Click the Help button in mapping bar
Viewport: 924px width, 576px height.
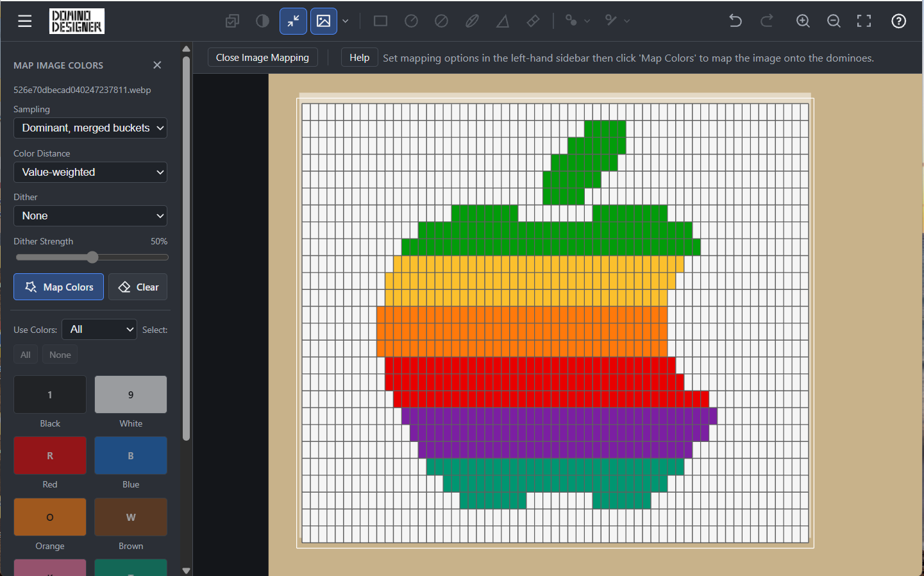click(359, 57)
